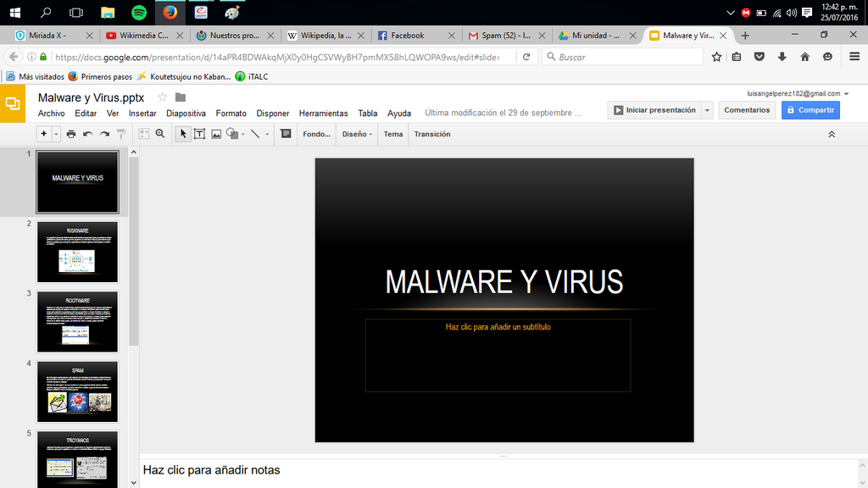Expand the new slide layout dropdown arrow
The image size is (868, 488).
click(57, 134)
